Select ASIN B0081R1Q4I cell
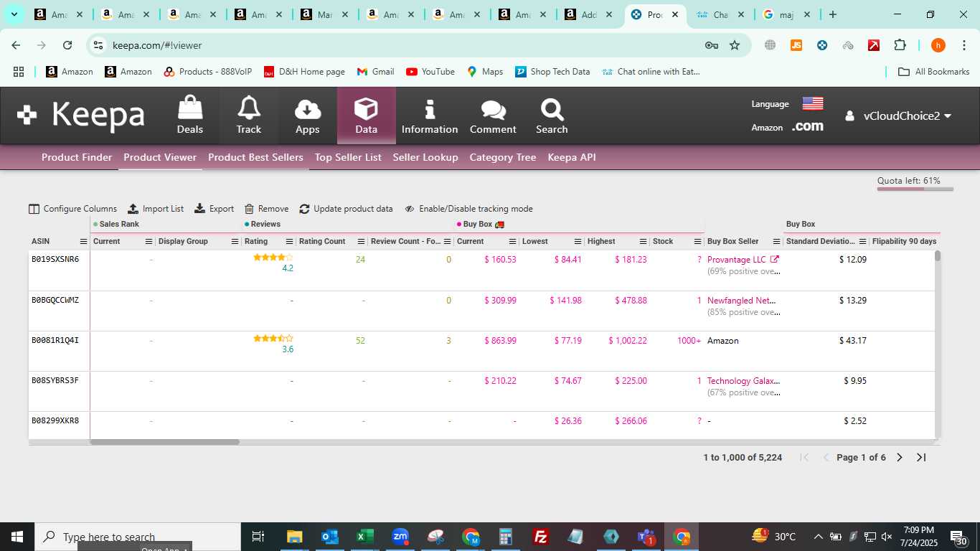Viewport: 980px width, 551px height. coord(55,341)
